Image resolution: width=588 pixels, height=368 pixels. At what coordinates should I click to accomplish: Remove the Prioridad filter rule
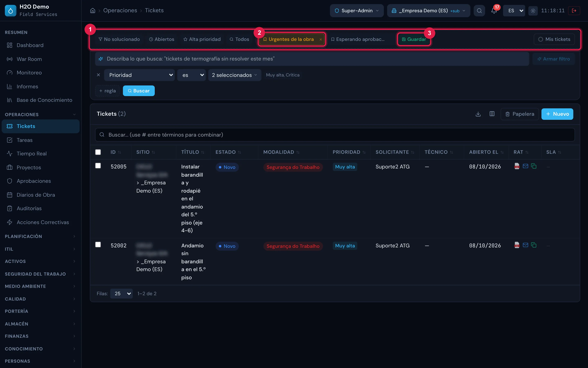(98, 75)
